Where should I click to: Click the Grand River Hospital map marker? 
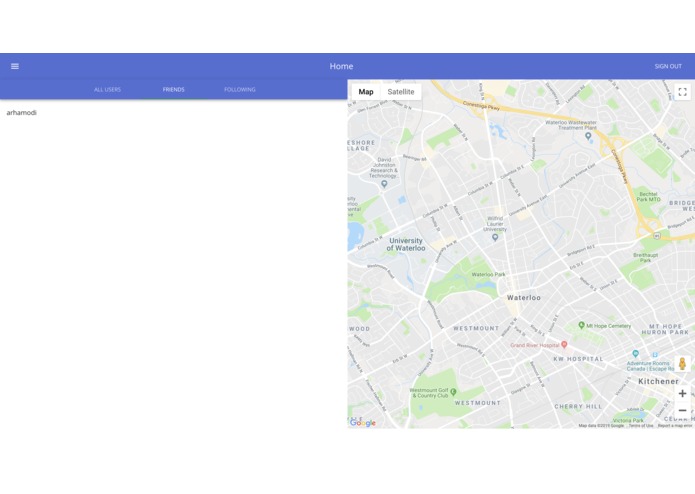coord(564,344)
